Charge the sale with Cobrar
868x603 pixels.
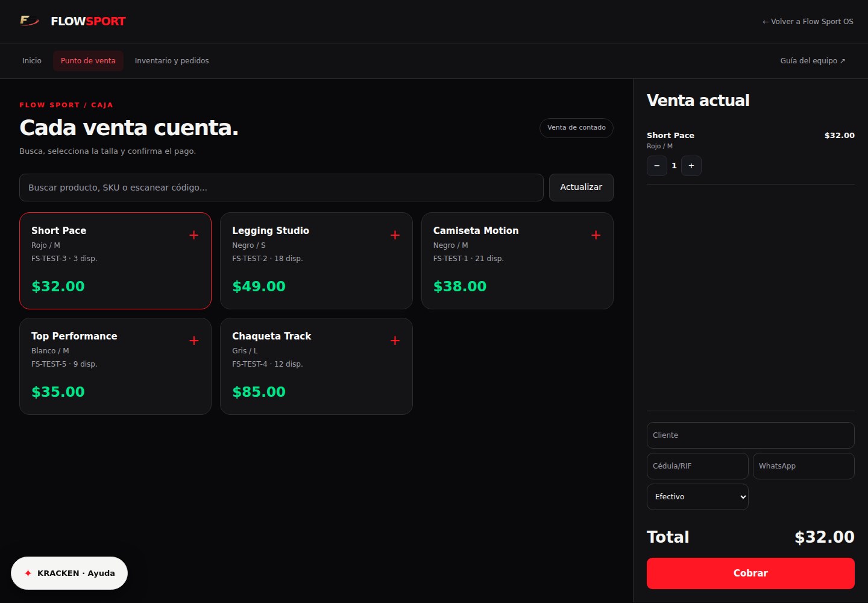[750, 573]
